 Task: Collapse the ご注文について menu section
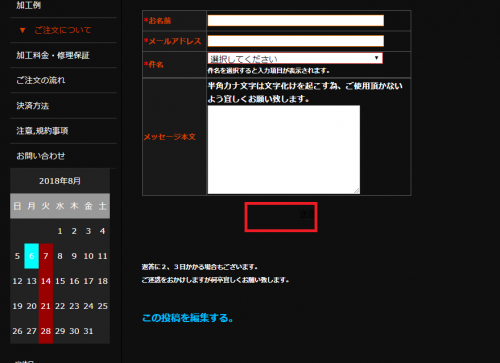tap(55, 30)
